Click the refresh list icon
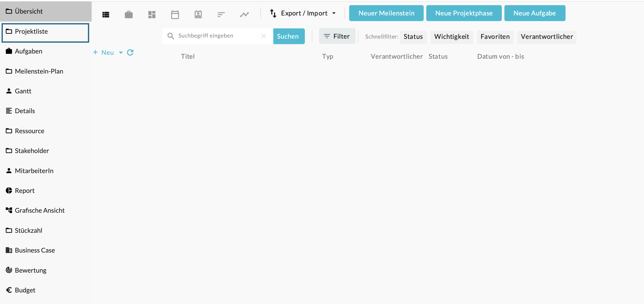Viewport: 644px width, 304px height. (130, 52)
